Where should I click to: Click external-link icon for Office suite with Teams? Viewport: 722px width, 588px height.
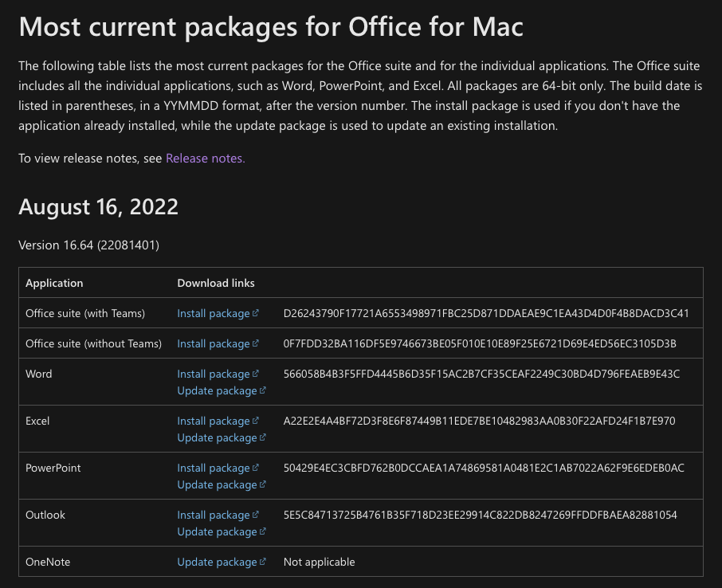pos(256,312)
